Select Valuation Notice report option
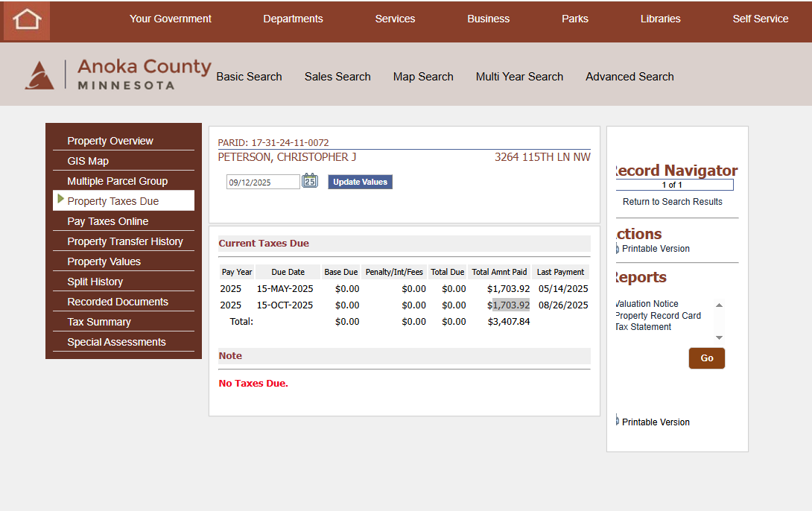The height and width of the screenshot is (511, 812). [647, 304]
